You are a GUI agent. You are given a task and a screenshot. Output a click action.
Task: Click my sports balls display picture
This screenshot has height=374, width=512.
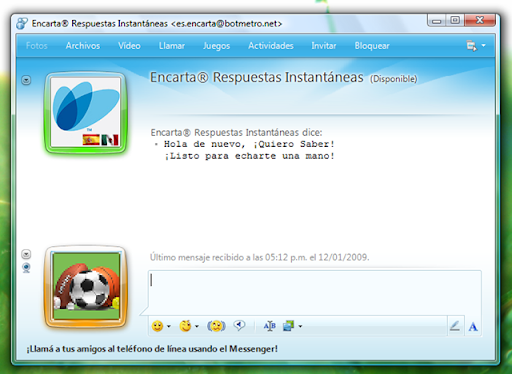point(86,286)
